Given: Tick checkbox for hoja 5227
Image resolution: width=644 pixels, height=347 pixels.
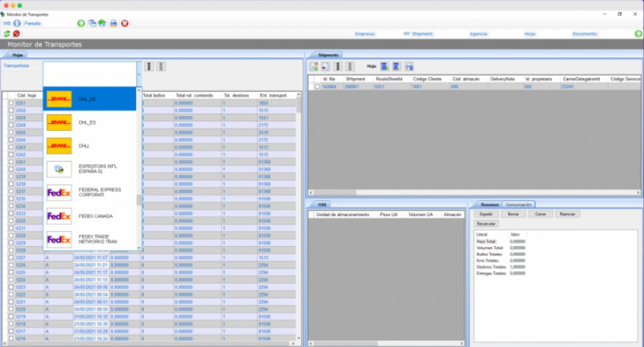Looking at the screenshot, I should [x=11, y=258].
